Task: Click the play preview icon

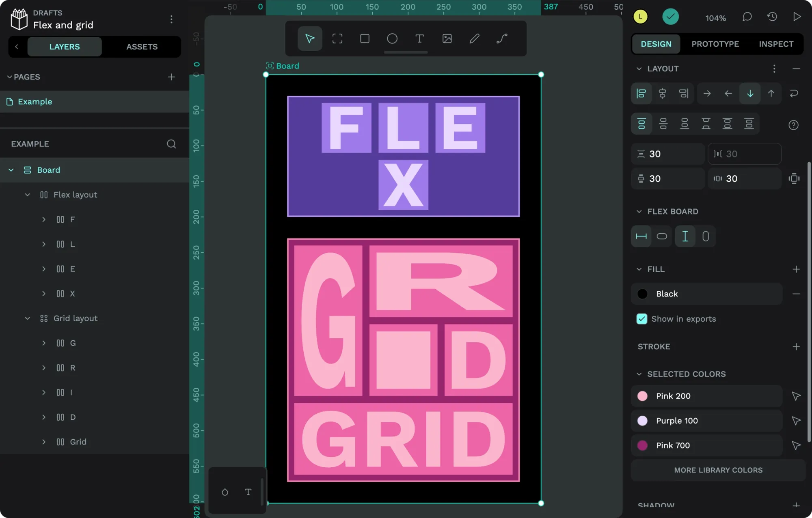Action: [x=797, y=17]
